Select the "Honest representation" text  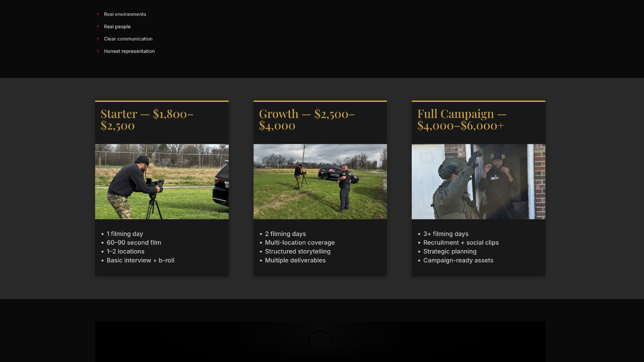(x=129, y=51)
